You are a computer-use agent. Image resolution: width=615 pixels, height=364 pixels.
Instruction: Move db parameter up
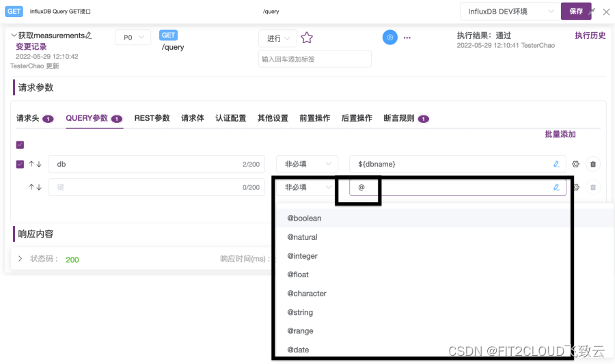[x=31, y=164]
